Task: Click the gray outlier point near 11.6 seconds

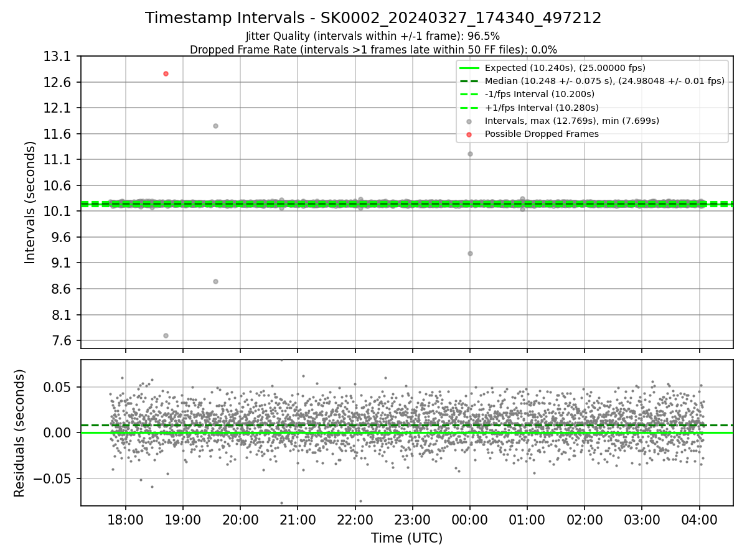Action: pyautogui.click(x=215, y=126)
